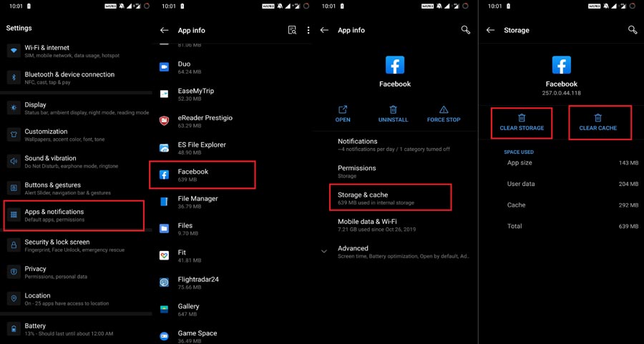Select the Gallery app icon
Screen dimensions: 644x344
165,309
